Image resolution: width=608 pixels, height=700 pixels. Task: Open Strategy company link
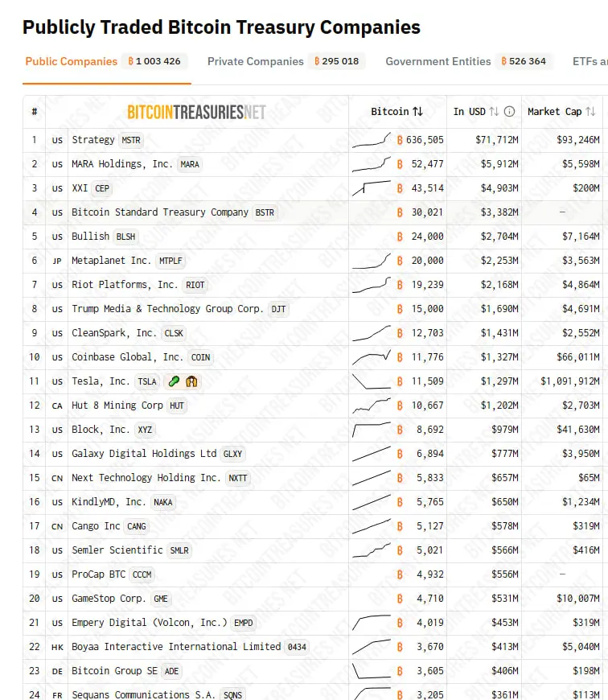93,140
